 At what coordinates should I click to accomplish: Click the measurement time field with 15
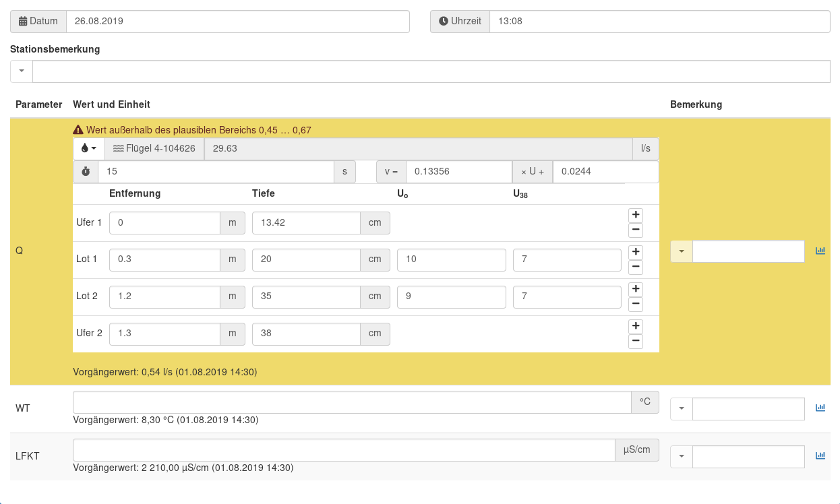click(x=216, y=172)
